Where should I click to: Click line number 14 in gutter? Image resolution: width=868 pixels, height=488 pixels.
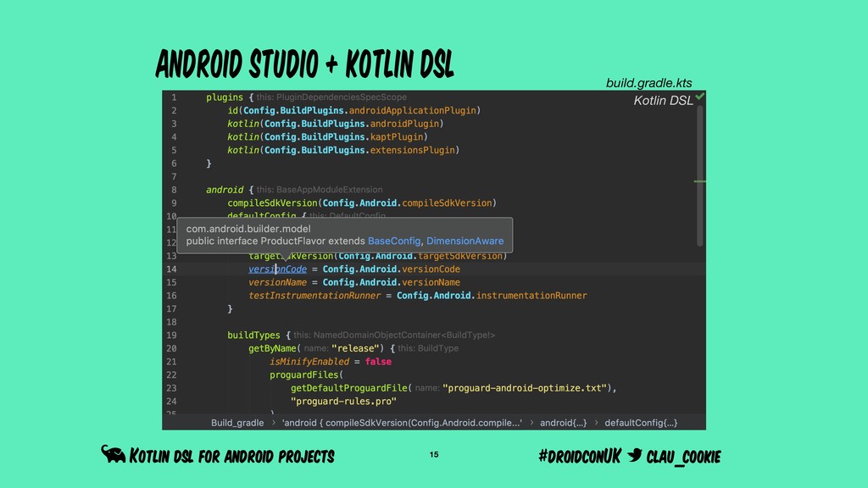click(171, 269)
